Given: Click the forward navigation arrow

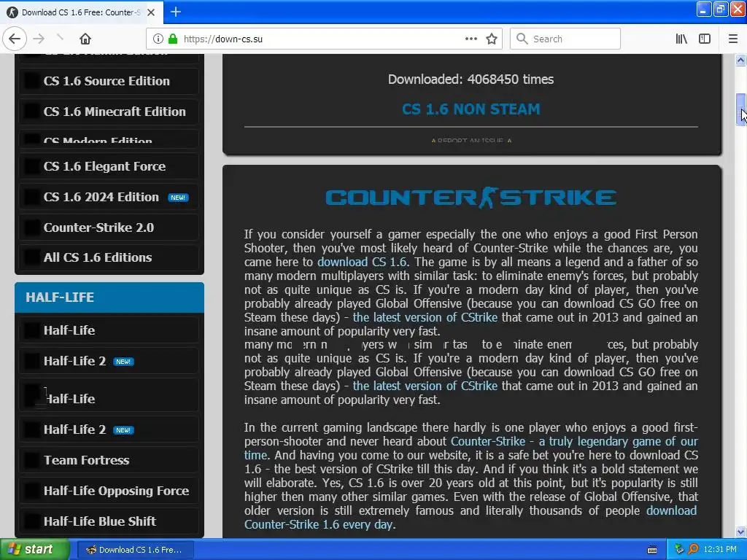Looking at the screenshot, I should 39,39.
